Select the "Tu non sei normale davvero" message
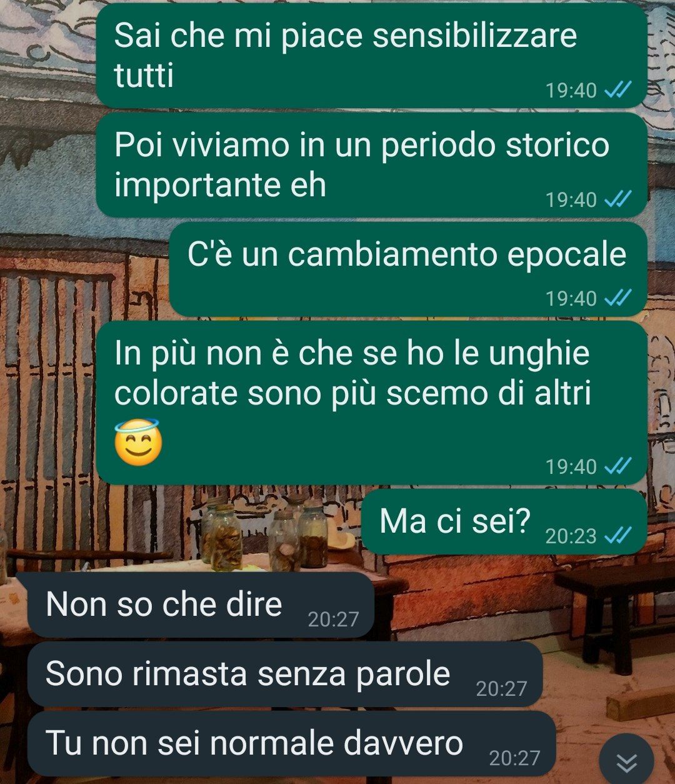 click(291, 743)
